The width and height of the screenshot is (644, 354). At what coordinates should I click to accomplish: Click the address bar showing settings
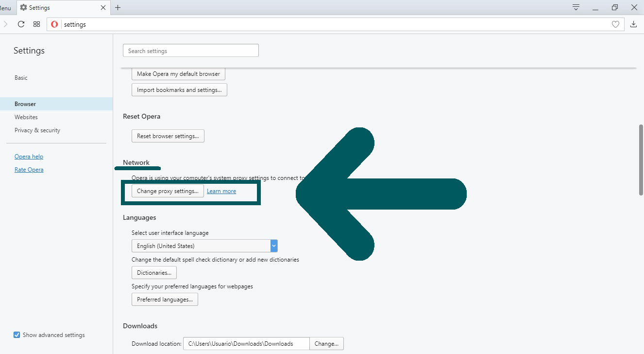click(x=335, y=24)
